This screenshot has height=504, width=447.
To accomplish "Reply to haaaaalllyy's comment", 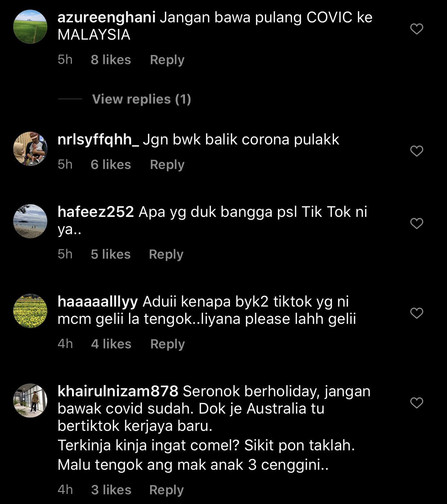I will click(167, 344).
